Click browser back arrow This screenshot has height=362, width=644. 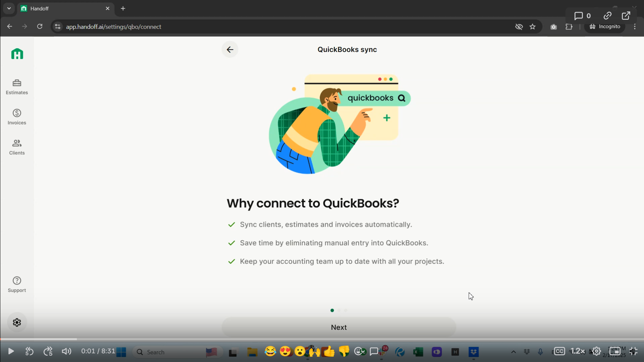click(9, 27)
